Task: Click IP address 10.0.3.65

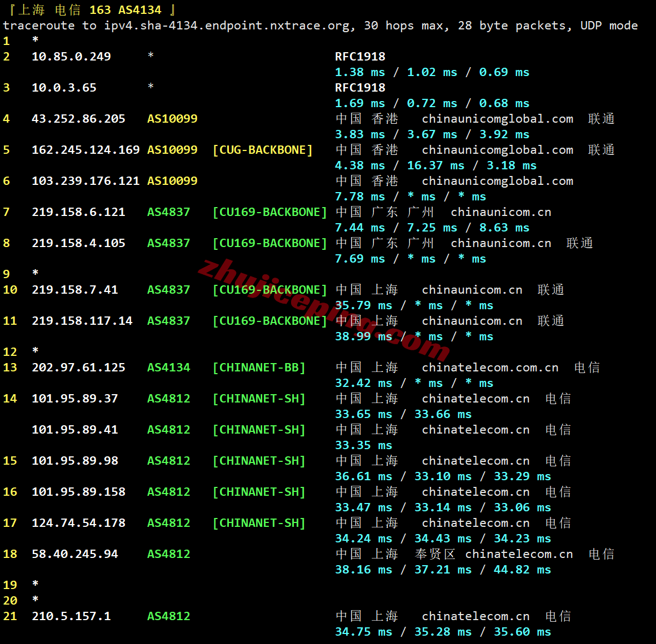Action: point(64,87)
